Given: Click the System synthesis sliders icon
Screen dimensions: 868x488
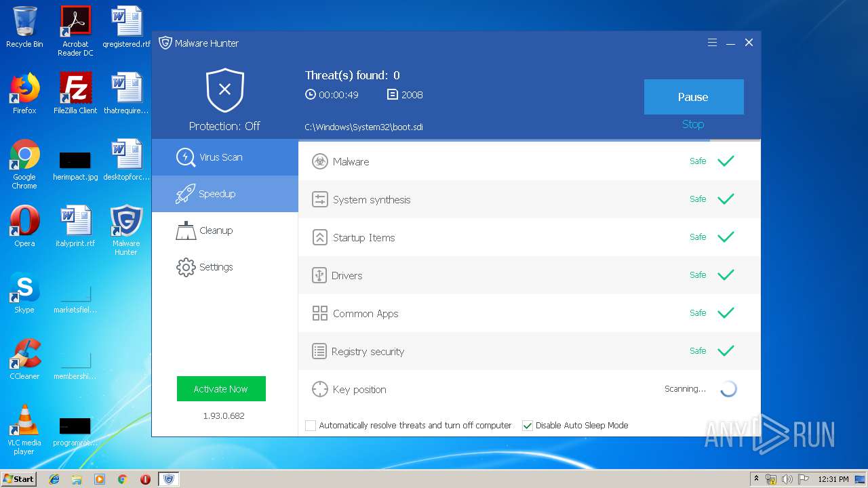Looking at the screenshot, I should (319, 199).
